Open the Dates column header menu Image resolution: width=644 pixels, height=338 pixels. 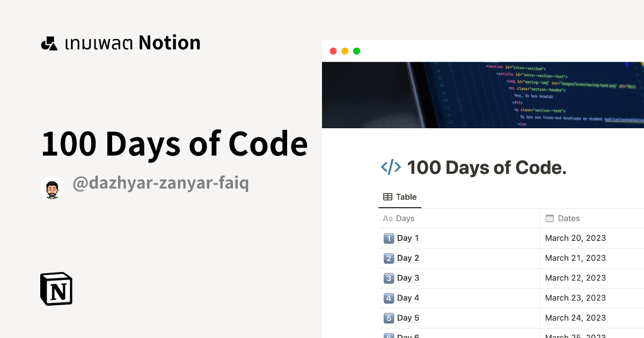coord(568,218)
